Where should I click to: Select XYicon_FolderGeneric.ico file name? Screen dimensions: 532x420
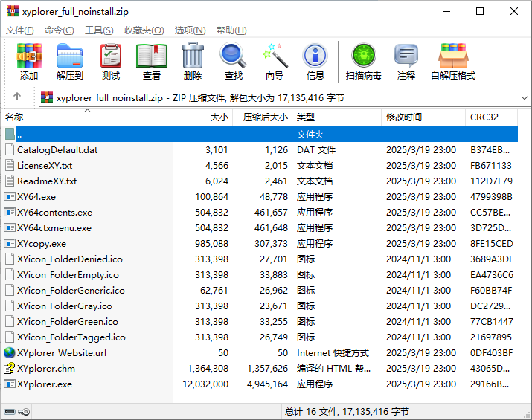pyautogui.click(x=71, y=291)
